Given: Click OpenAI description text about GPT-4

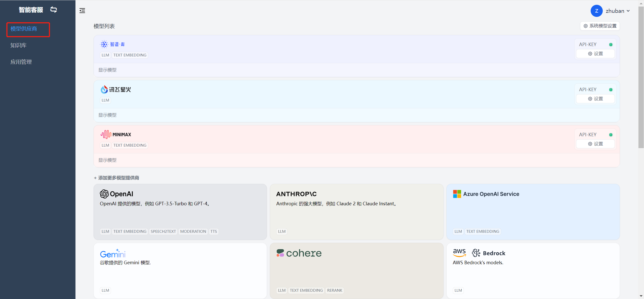Looking at the screenshot, I should click(x=155, y=204).
